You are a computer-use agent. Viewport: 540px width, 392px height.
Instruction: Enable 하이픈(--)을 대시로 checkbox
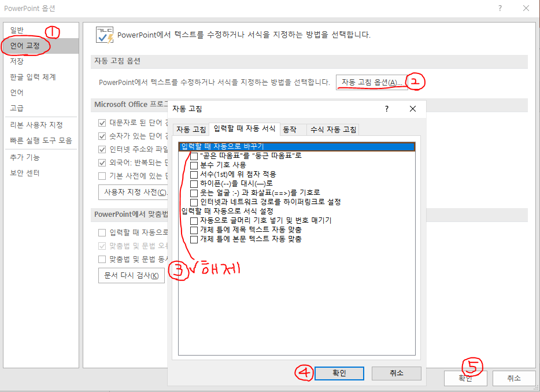point(194,184)
